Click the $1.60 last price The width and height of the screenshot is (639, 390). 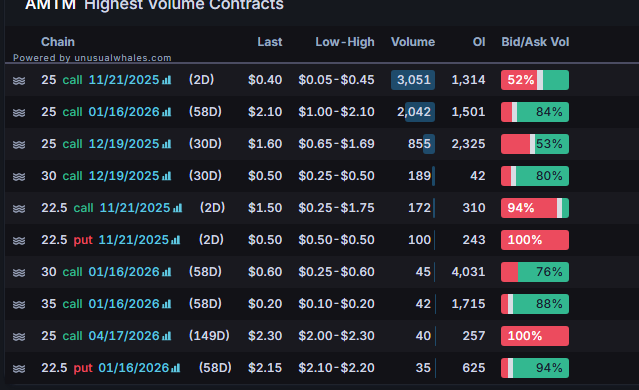(x=265, y=144)
